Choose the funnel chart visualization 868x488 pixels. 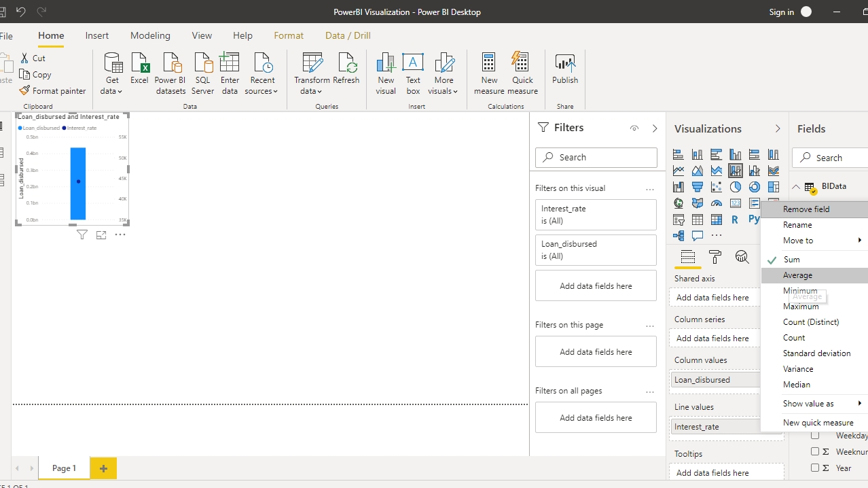click(x=698, y=187)
